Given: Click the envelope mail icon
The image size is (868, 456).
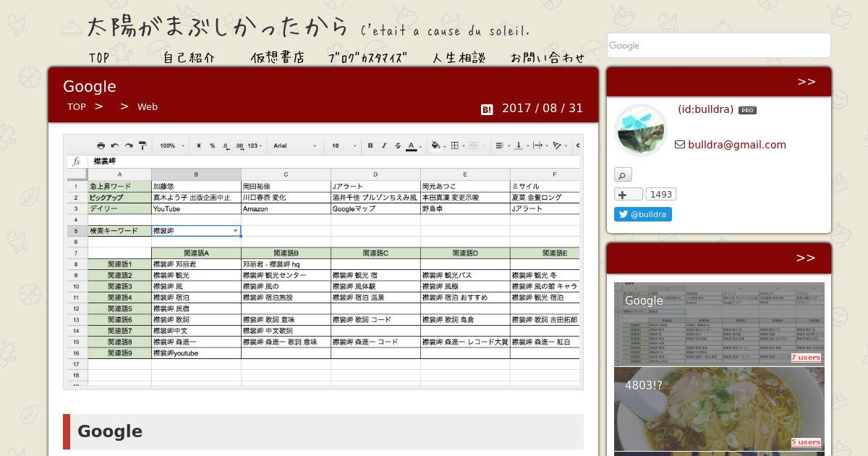Looking at the screenshot, I should point(680,145).
